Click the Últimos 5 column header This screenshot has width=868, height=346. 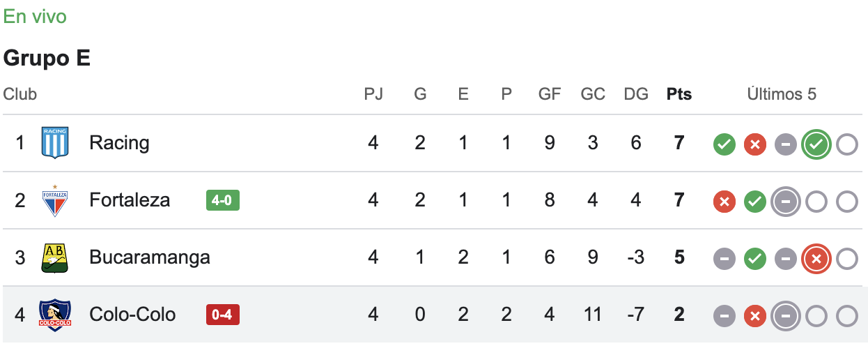(782, 94)
